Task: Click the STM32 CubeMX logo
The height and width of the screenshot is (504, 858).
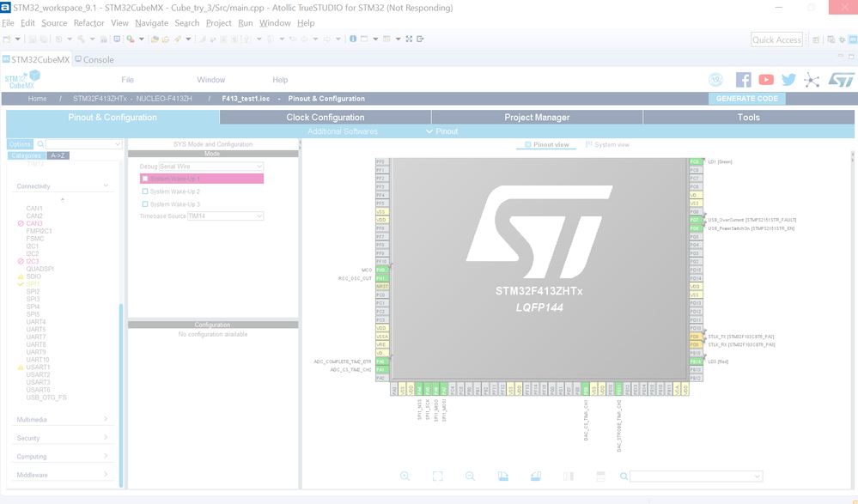Action: point(22,79)
